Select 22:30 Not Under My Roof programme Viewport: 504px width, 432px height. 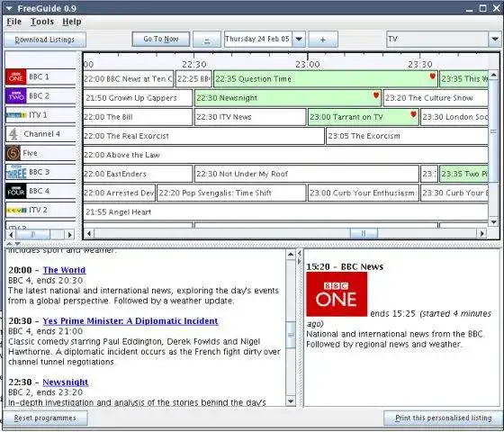tap(307, 174)
